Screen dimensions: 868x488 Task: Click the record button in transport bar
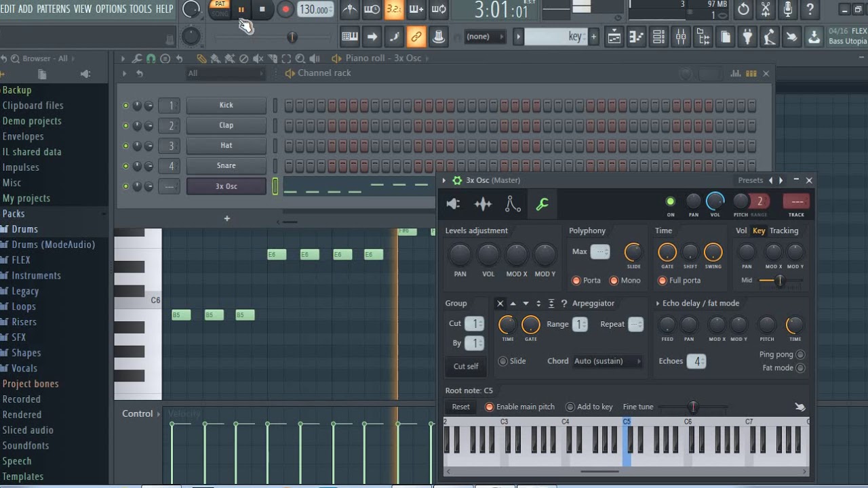point(285,9)
